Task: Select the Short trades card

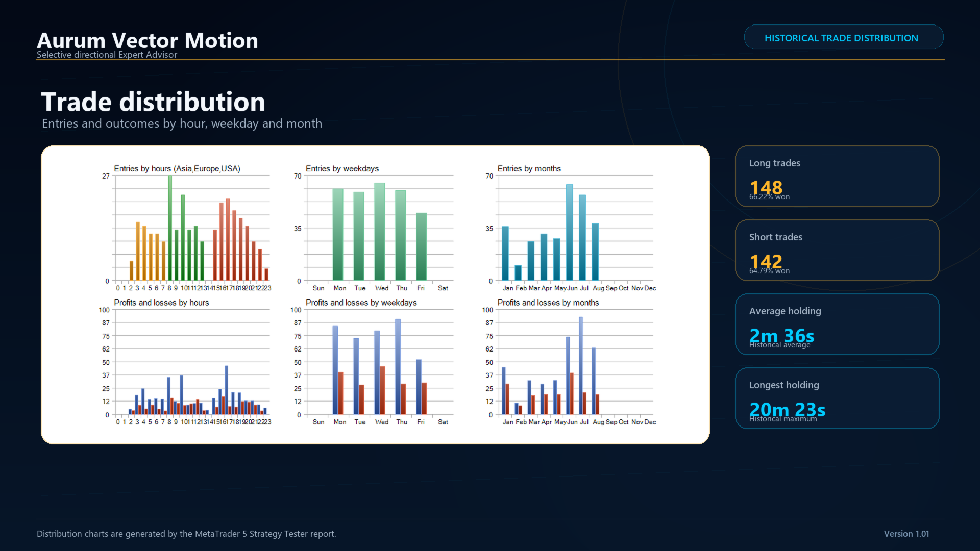Action: point(837,251)
